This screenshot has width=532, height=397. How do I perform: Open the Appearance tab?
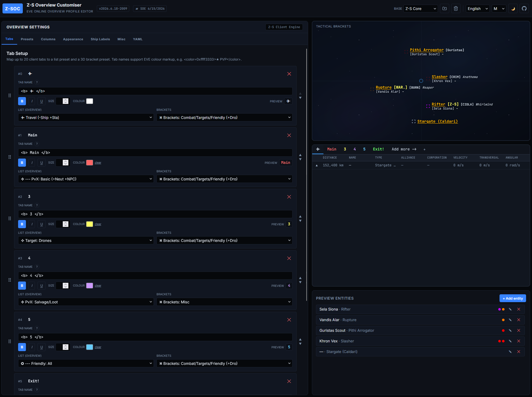pyautogui.click(x=73, y=39)
